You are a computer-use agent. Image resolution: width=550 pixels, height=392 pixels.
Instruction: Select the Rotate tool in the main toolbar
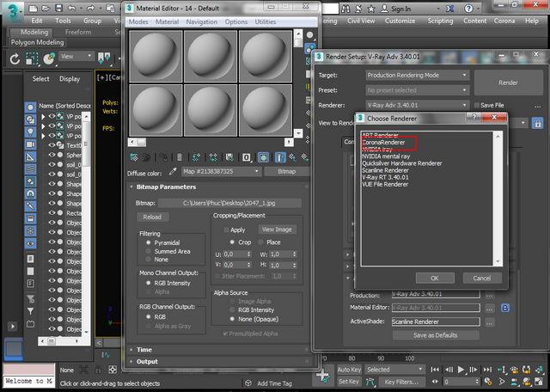click(x=15, y=58)
